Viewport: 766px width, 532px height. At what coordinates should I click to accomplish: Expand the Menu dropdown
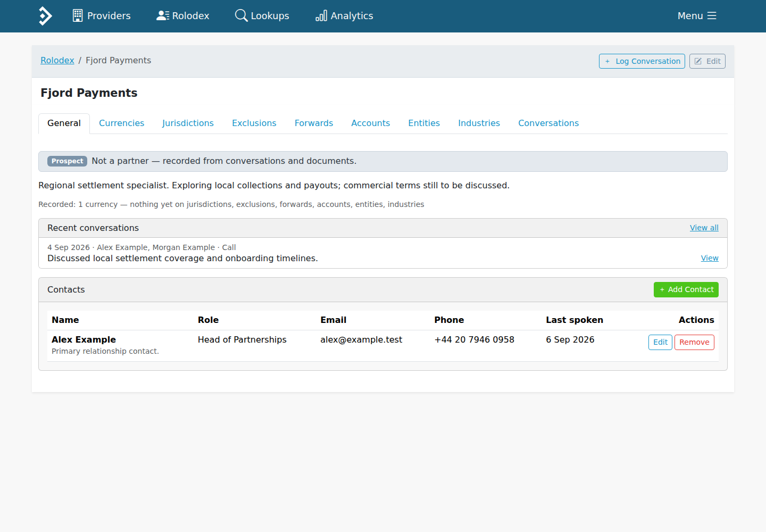697,16
